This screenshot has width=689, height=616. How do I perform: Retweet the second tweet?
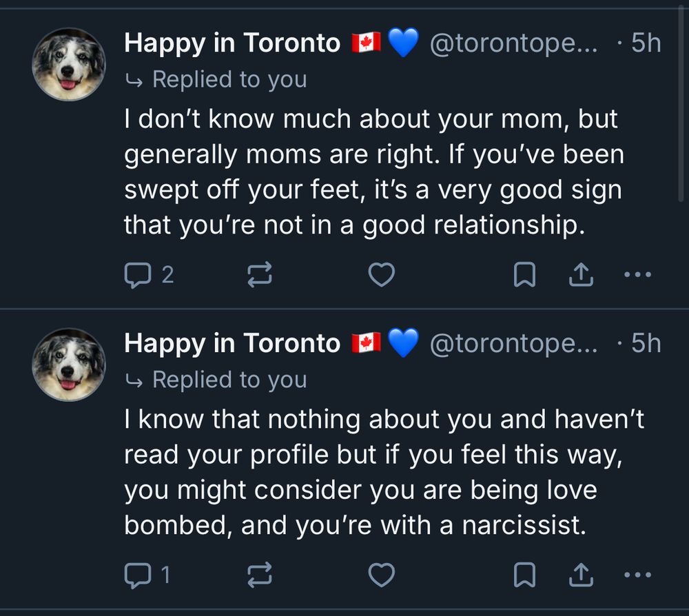260,573
